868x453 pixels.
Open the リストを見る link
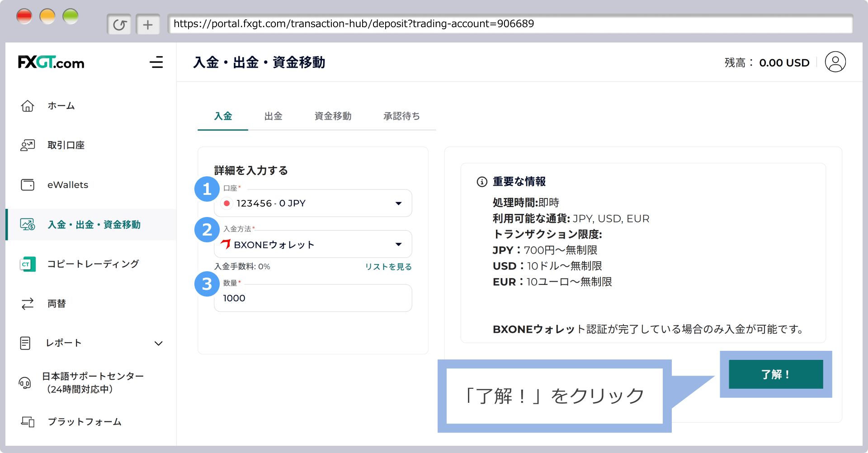[388, 267]
